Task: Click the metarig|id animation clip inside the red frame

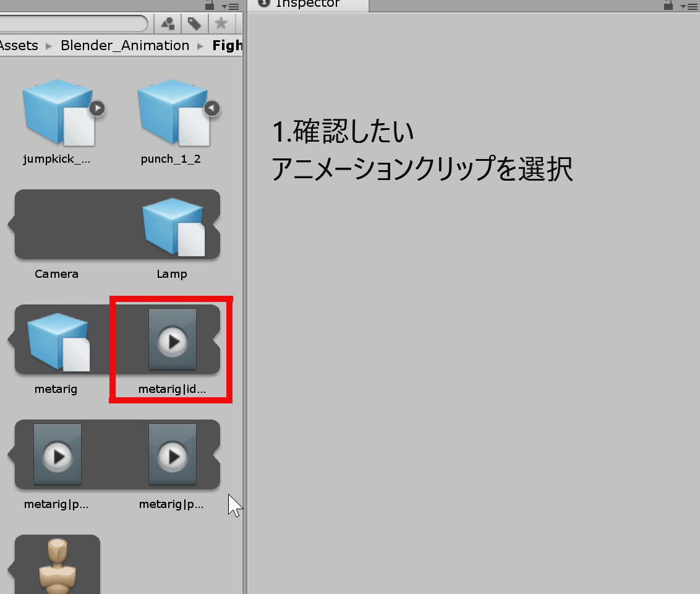Action: [x=172, y=339]
